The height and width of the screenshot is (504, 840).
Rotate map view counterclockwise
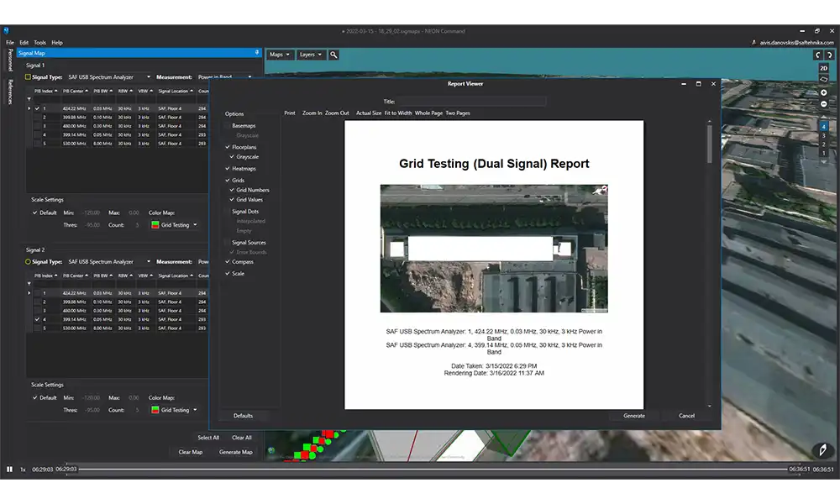[x=817, y=55]
